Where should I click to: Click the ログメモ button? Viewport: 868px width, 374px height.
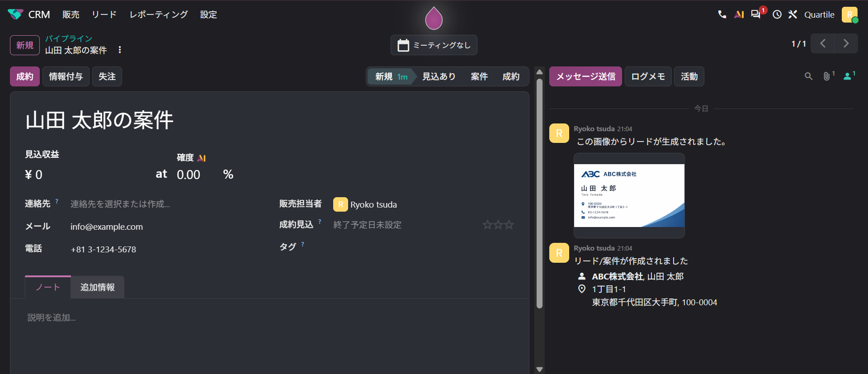coord(648,76)
